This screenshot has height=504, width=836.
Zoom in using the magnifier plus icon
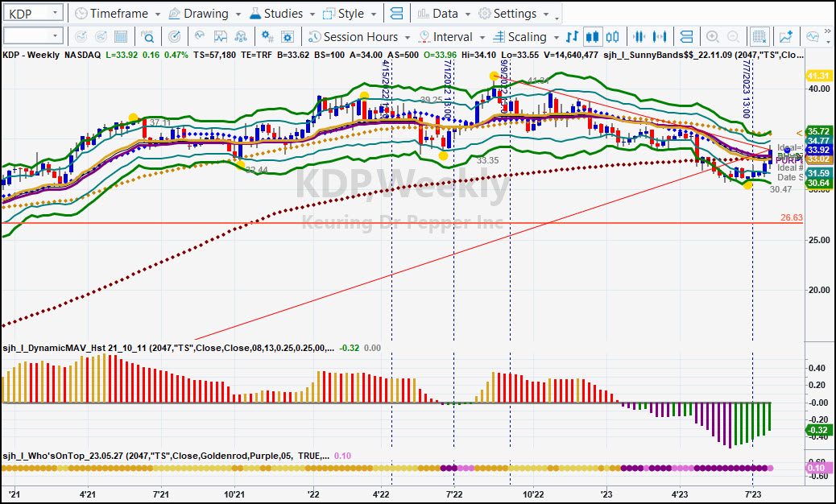pyautogui.click(x=712, y=37)
